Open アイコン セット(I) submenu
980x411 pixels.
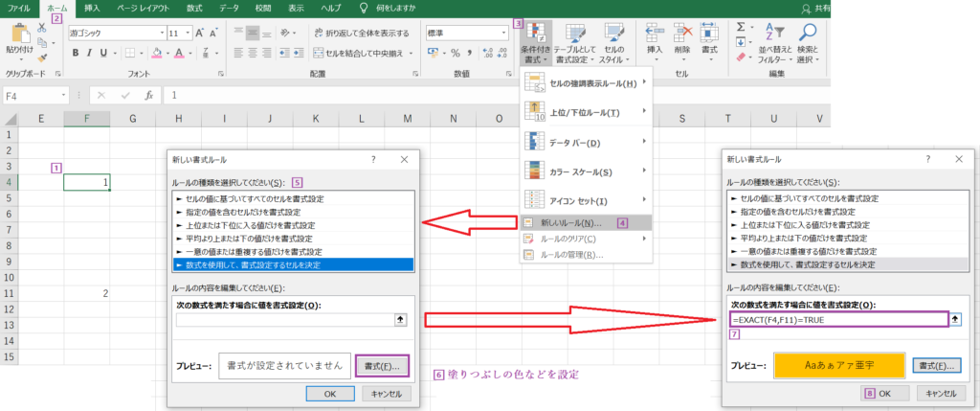[x=587, y=201]
